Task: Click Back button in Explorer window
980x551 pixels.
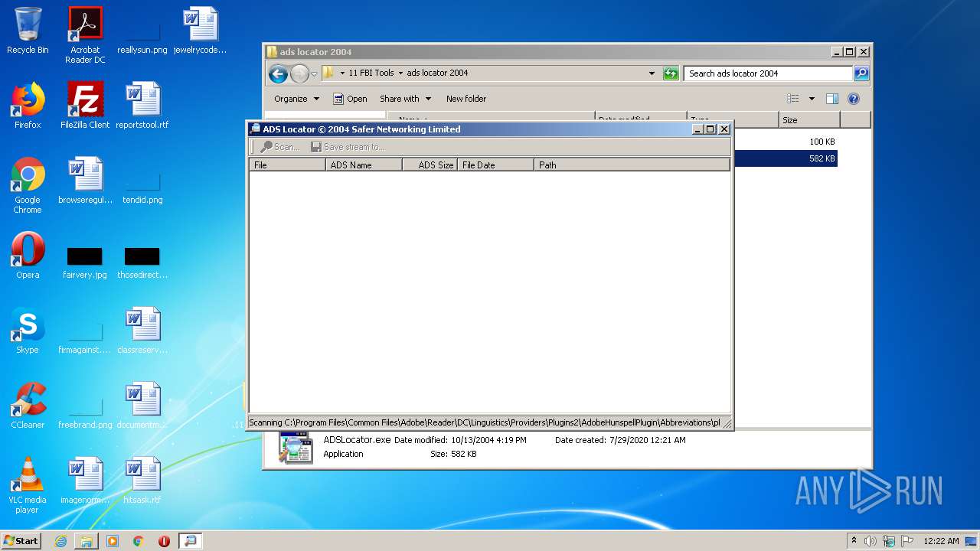Action: [278, 73]
